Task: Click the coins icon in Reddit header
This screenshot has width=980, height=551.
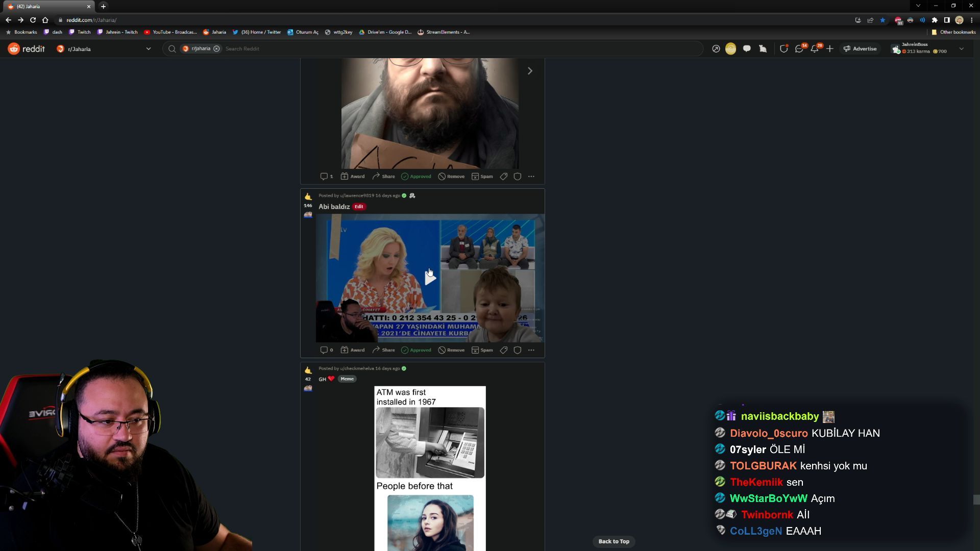Action: (x=730, y=49)
